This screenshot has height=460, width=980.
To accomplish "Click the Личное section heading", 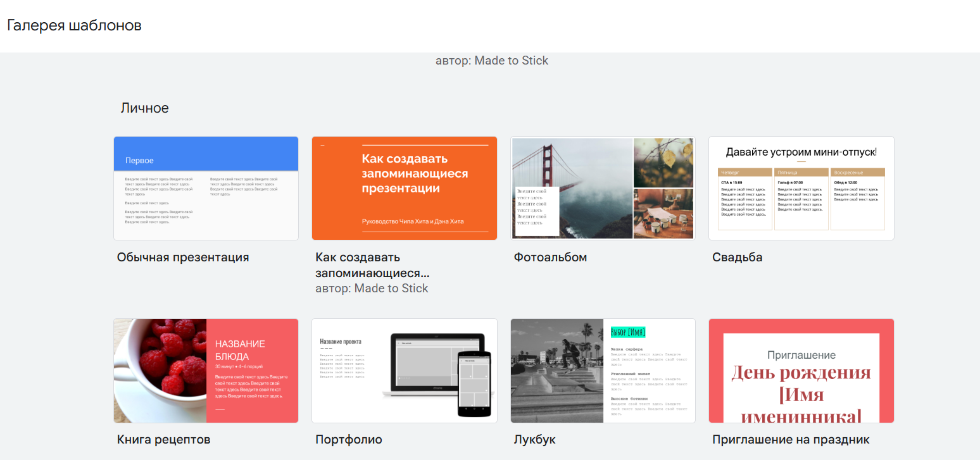I will 144,108.
